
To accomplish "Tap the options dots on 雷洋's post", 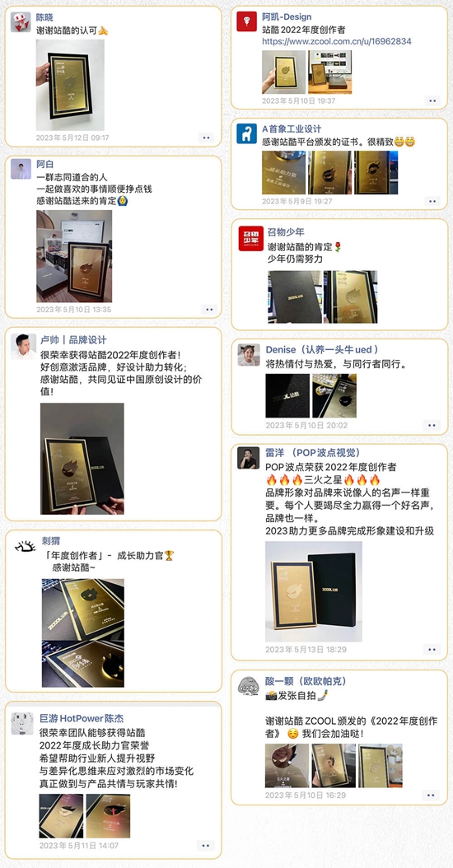I will [x=432, y=649].
